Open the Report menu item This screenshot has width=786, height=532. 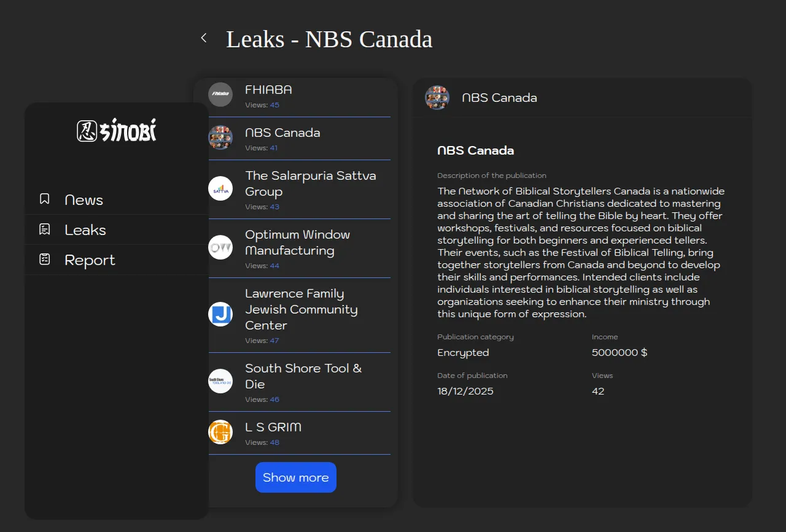point(90,260)
